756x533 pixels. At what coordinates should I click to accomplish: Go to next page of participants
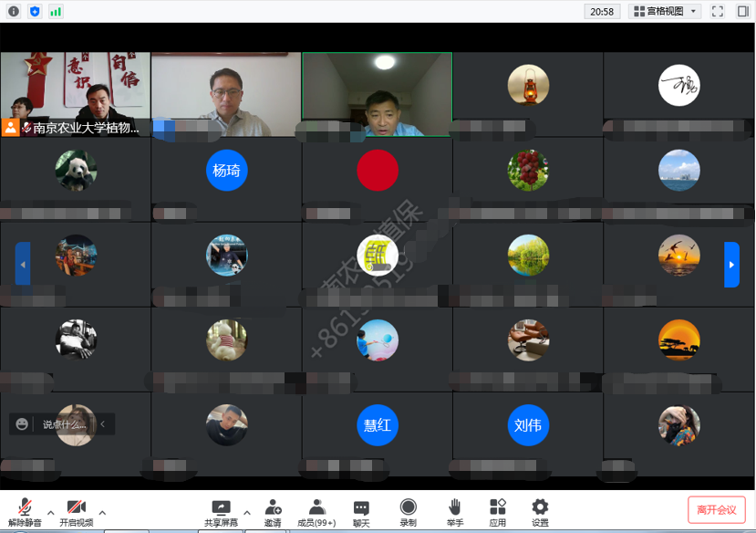point(731,265)
